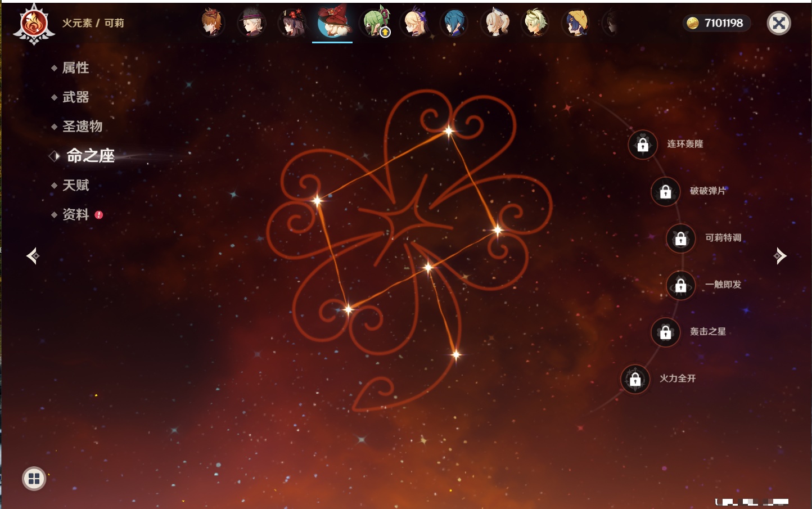Click the 可莉特调 label

[x=723, y=237]
